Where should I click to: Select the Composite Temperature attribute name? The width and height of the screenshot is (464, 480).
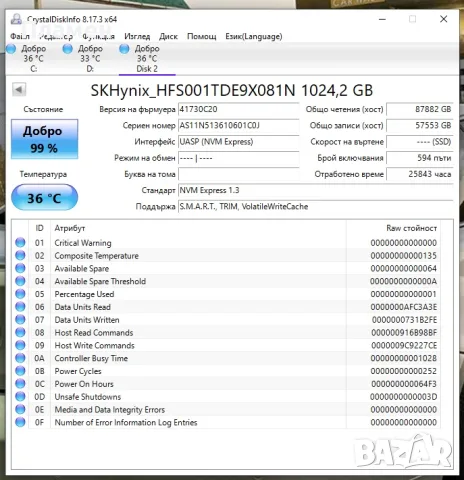pos(97,256)
